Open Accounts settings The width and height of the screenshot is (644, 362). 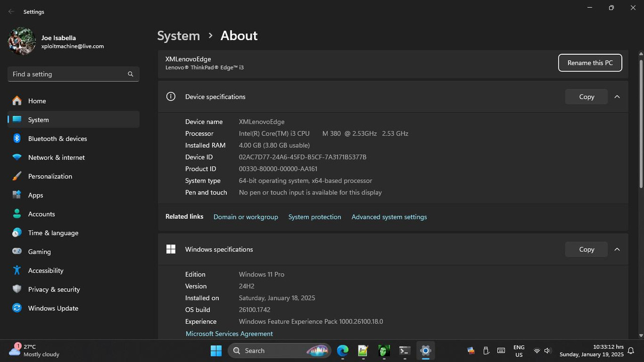click(41, 214)
